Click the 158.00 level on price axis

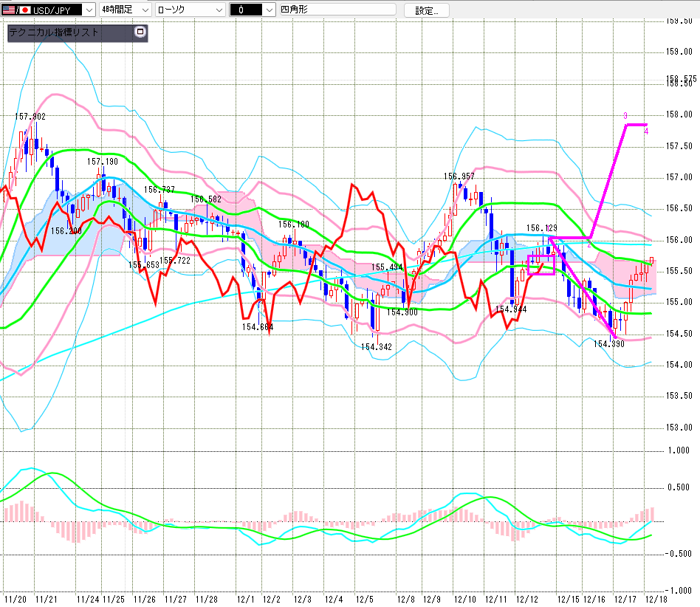pos(679,114)
